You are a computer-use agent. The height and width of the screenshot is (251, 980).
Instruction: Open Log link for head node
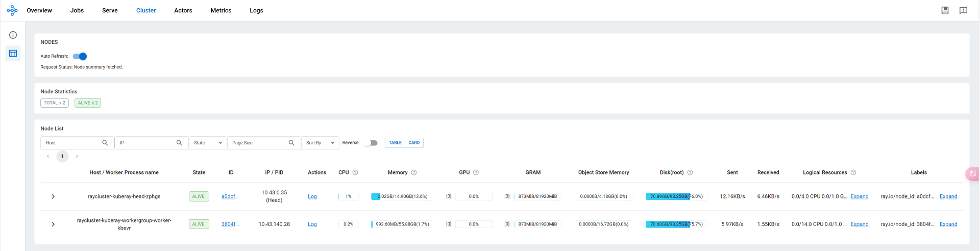(x=312, y=196)
